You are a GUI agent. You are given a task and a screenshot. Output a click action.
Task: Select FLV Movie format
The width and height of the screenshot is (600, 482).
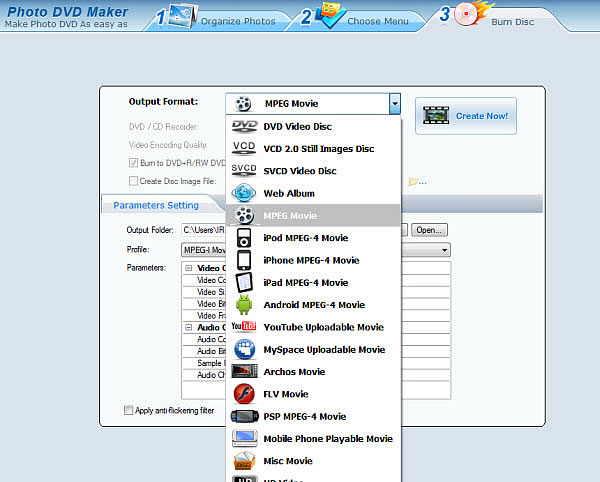[313, 394]
